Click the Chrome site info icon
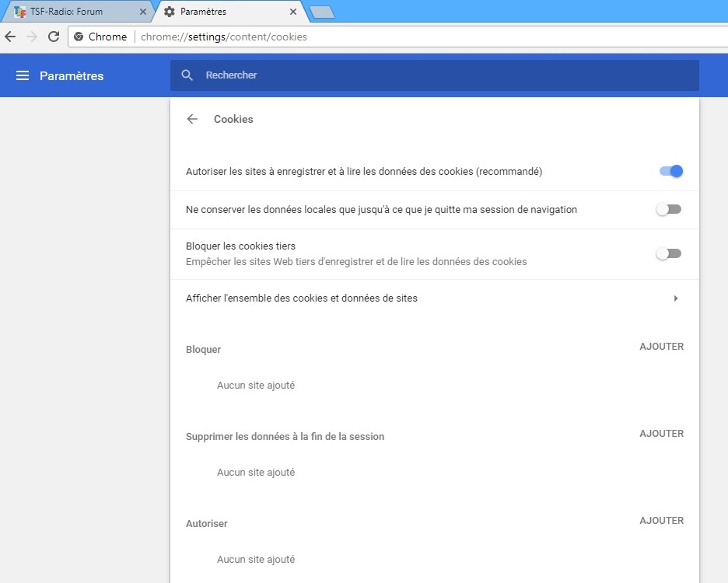The image size is (728, 583). pyautogui.click(x=79, y=37)
